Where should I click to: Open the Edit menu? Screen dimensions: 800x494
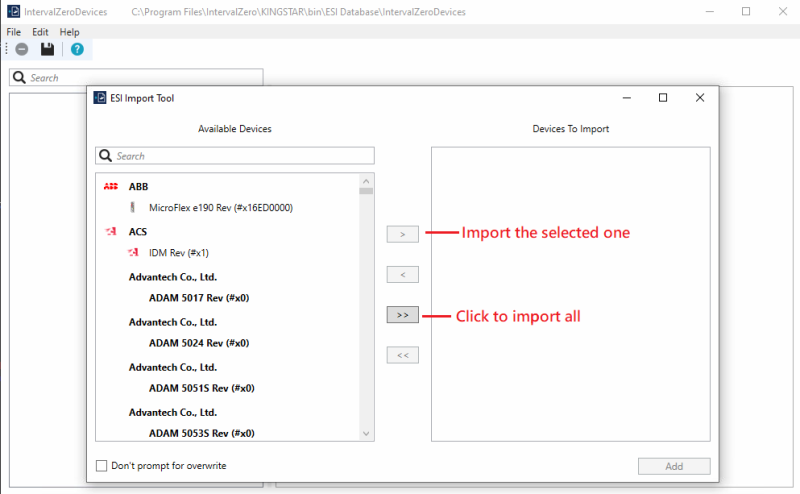(40, 32)
